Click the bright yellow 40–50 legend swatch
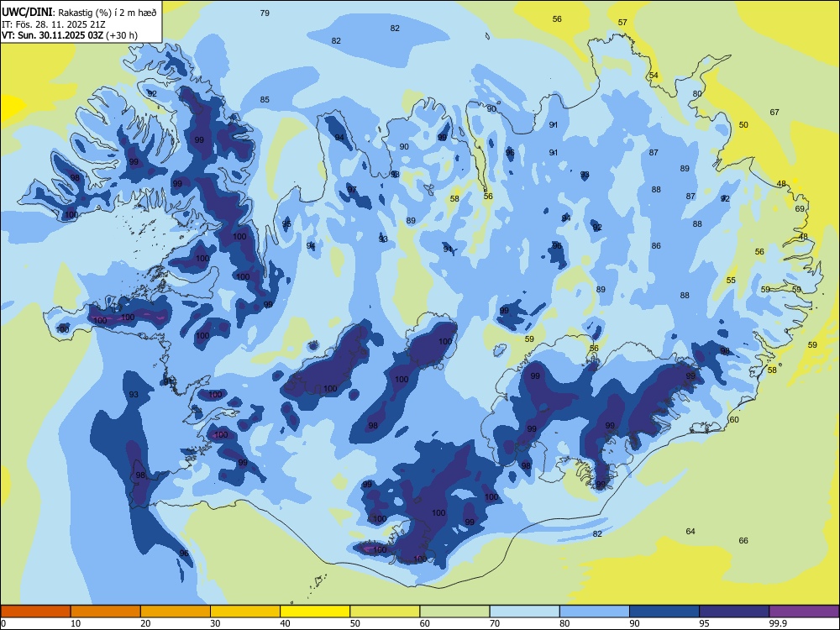The image size is (840, 630). point(315,612)
